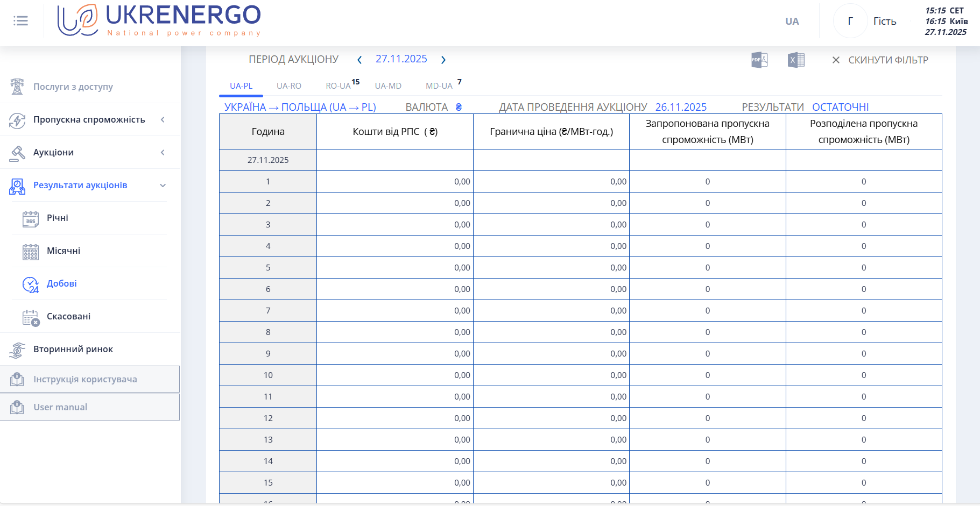Select the MD-UA direction tab
This screenshot has height=506, width=980.
point(439,86)
